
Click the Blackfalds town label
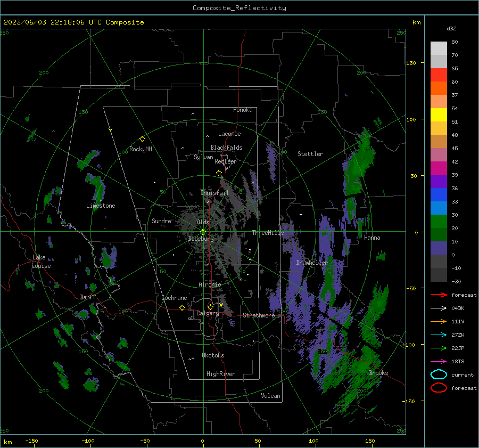click(x=226, y=148)
